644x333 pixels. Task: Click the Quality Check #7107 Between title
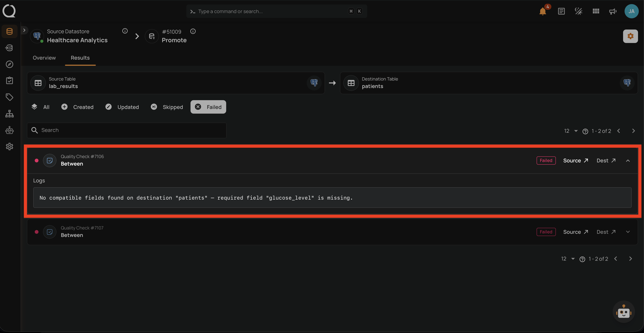pos(72,235)
